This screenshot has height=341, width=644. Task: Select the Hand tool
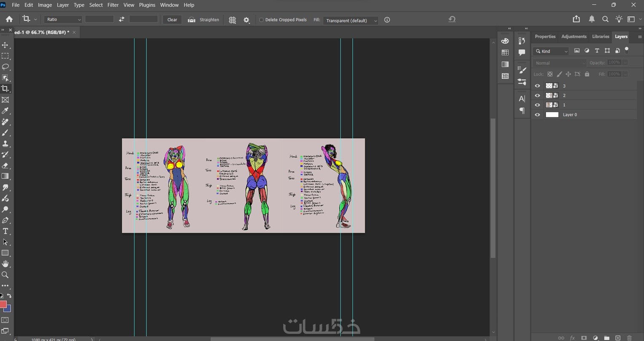[x=5, y=264]
